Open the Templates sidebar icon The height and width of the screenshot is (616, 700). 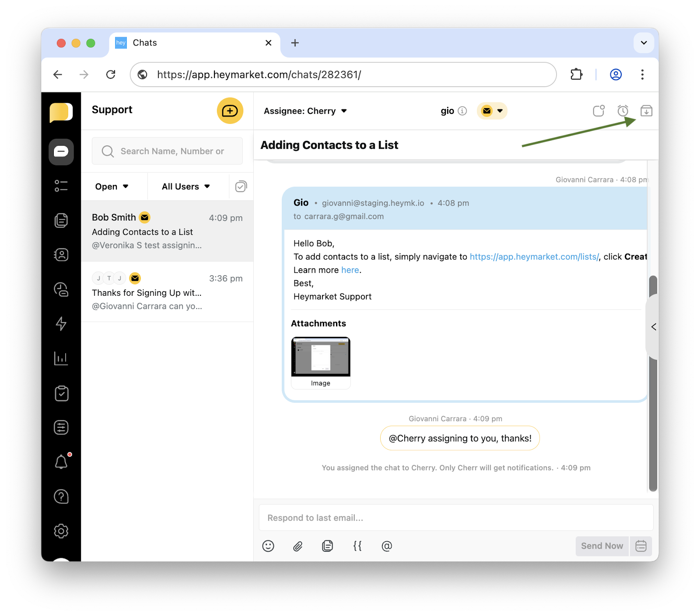click(x=61, y=220)
